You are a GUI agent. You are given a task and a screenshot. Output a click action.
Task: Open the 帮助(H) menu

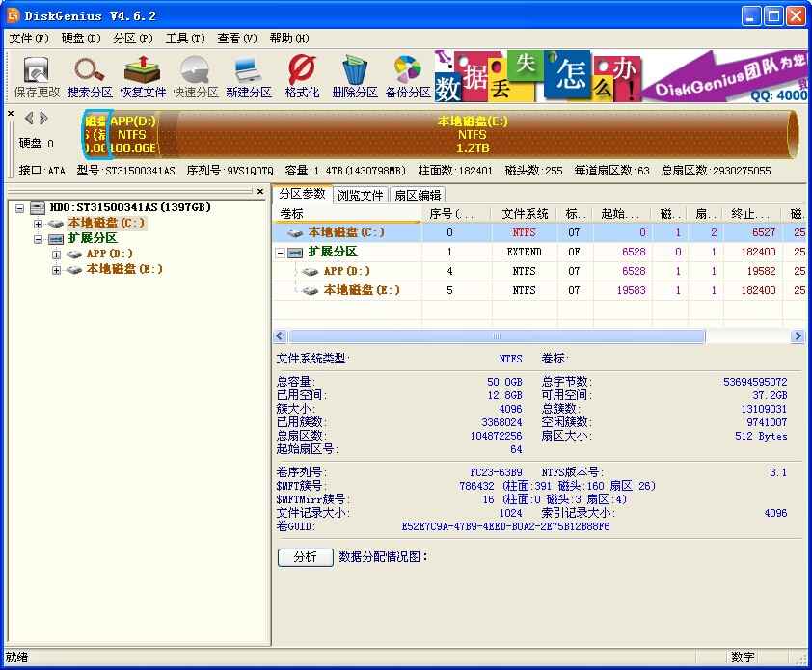(x=289, y=39)
